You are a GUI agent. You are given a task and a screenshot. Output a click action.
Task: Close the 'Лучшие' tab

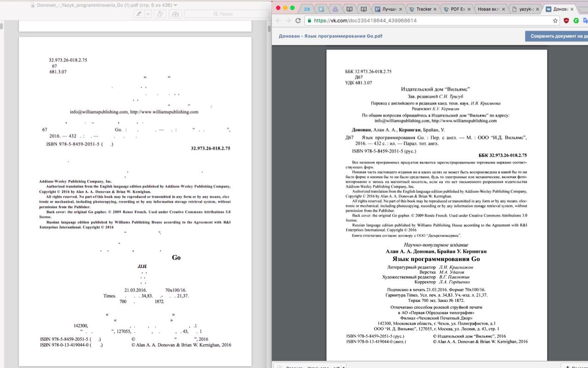click(400, 9)
